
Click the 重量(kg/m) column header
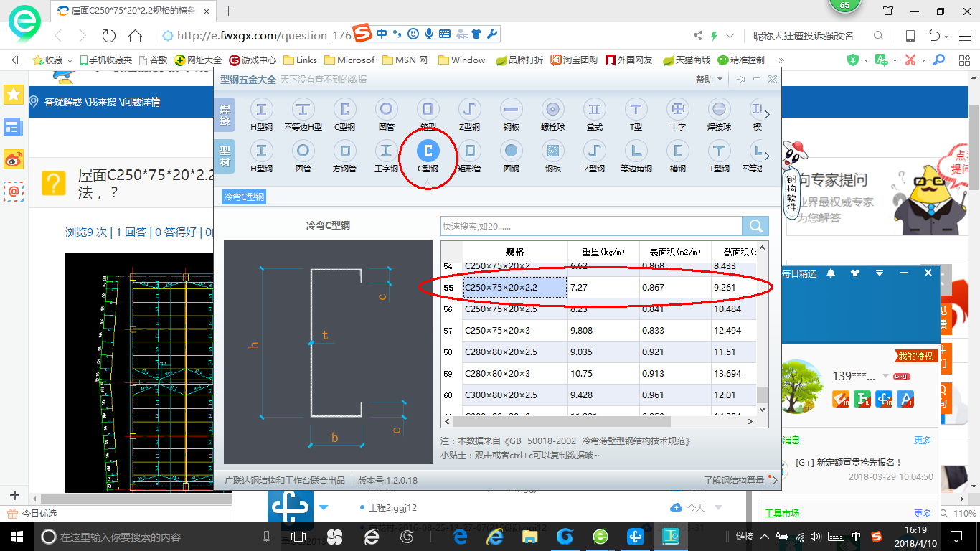point(603,252)
